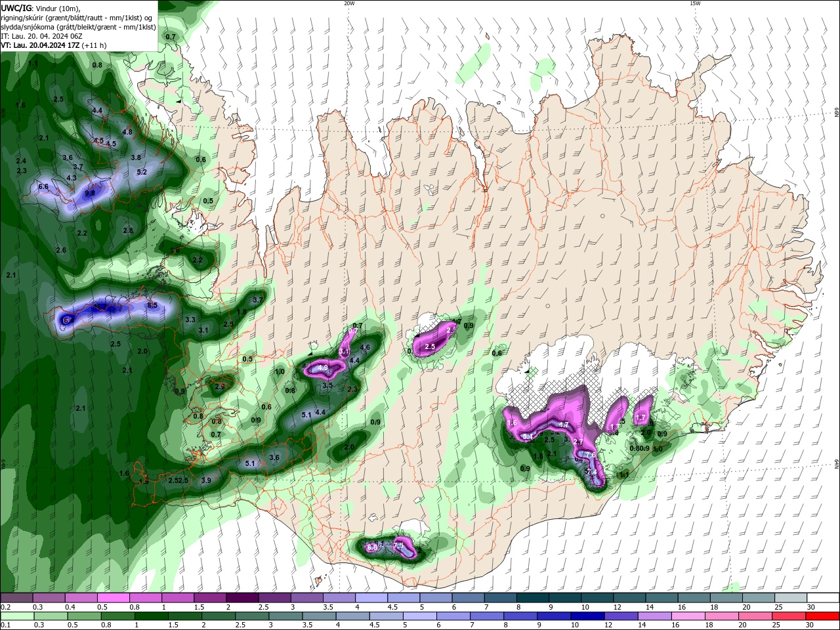Click the 3.9 value in the southwest

pos(206,480)
